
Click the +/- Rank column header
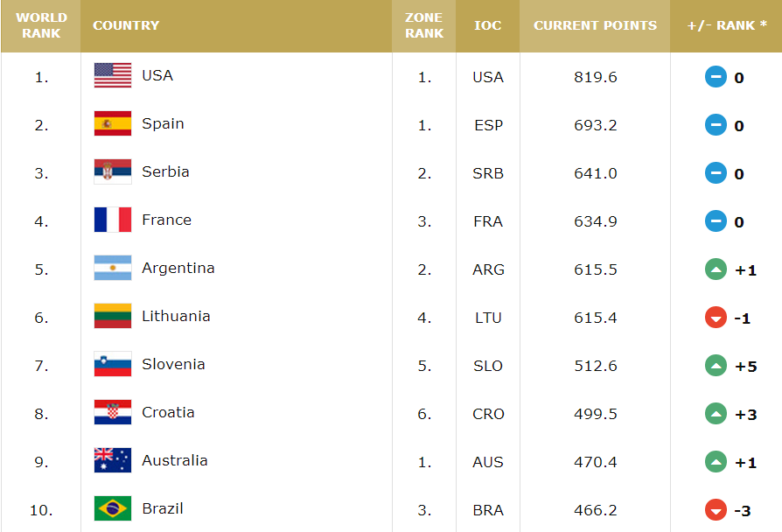point(726,25)
